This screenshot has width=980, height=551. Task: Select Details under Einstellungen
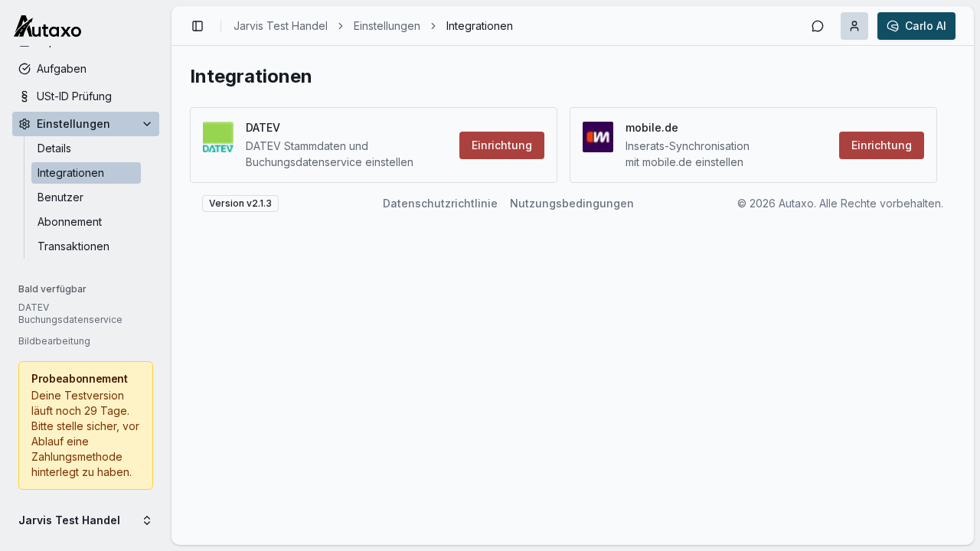coord(86,148)
